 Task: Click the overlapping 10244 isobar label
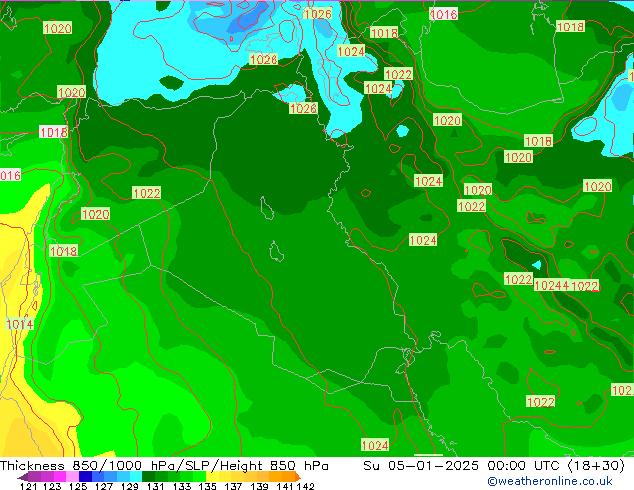[x=552, y=285]
